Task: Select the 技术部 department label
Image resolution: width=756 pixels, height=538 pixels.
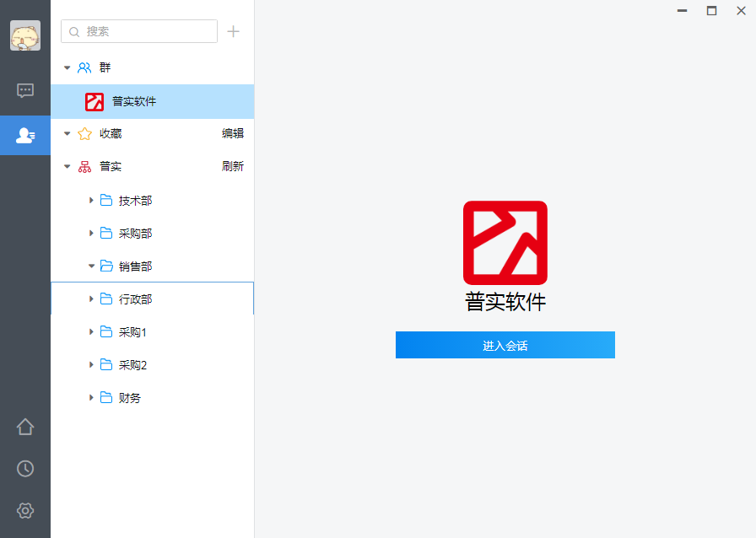Action: coord(136,201)
